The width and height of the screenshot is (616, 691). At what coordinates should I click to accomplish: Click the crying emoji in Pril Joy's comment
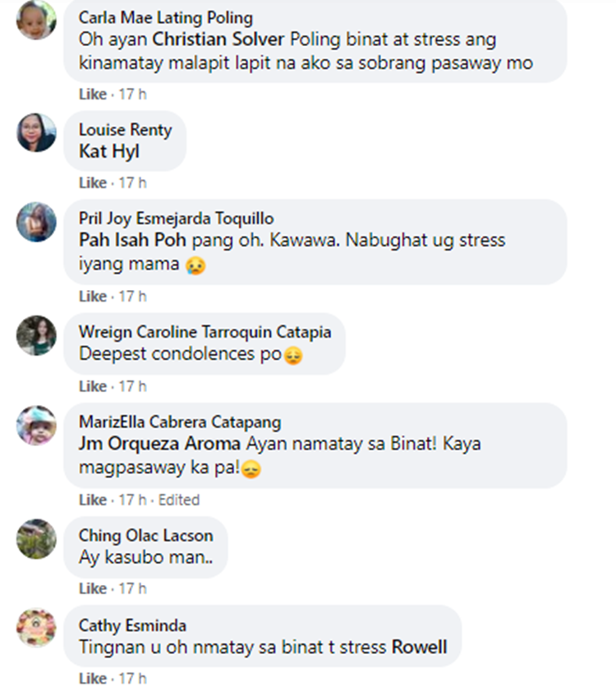[195, 265]
